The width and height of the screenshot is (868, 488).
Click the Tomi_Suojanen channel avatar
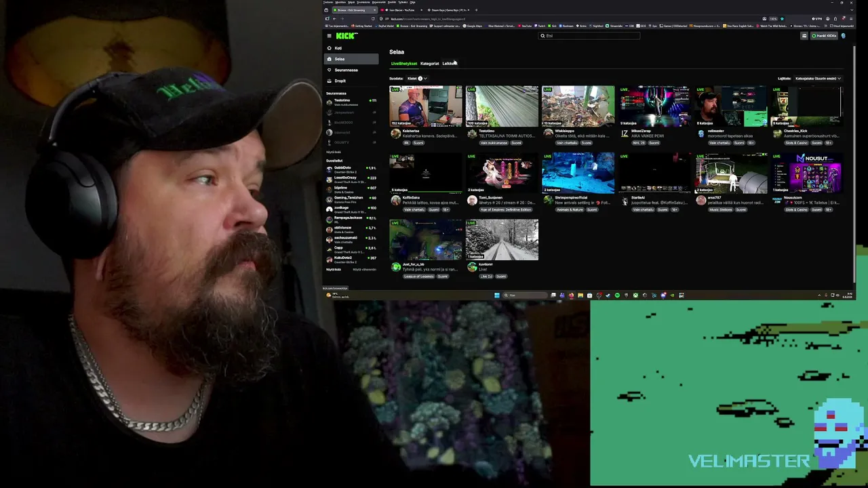tap(472, 200)
